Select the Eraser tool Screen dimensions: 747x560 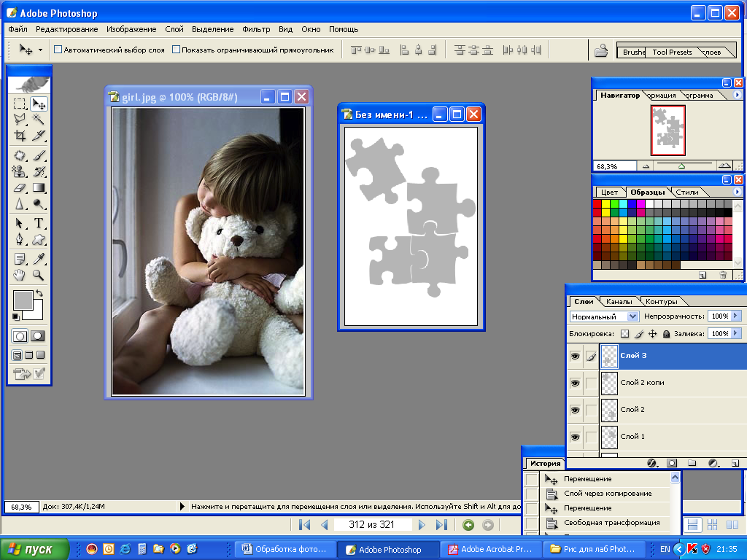pyautogui.click(x=20, y=187)
